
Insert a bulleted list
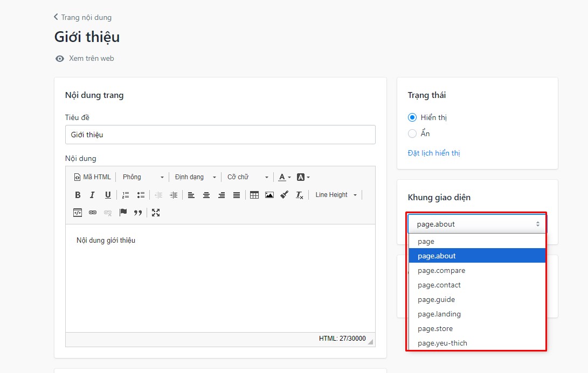click(x=141, y=195)
